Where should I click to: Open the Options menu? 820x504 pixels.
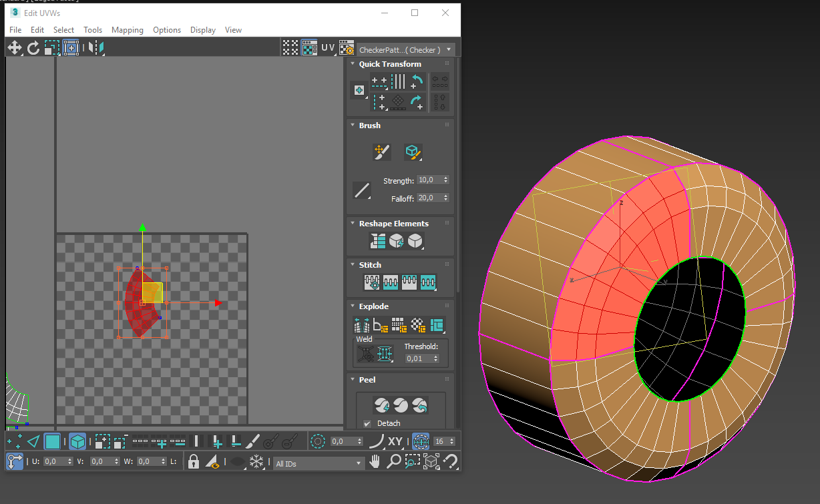pyautogui.click(x=166, y=30)
